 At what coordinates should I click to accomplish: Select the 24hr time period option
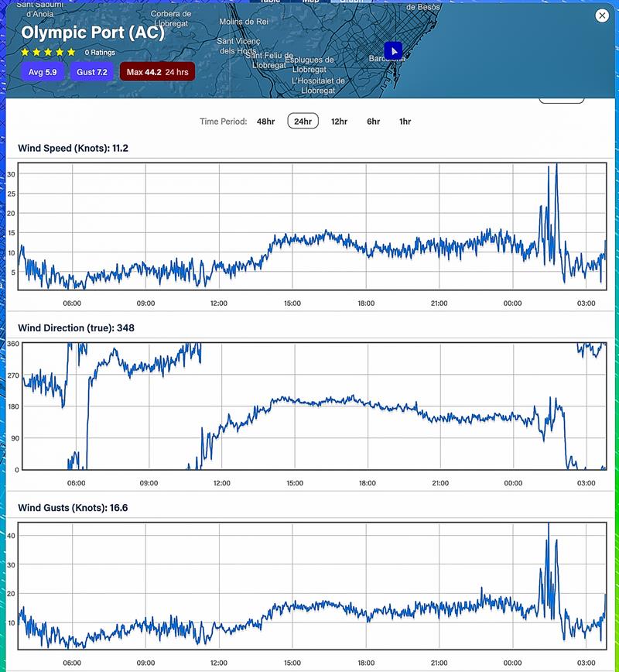coord(303,122)
